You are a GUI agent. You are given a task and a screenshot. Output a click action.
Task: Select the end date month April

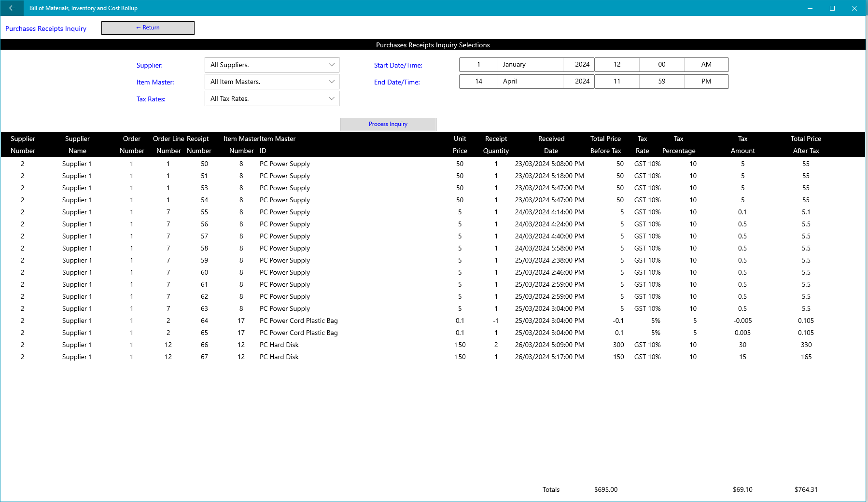coord(530,81)
